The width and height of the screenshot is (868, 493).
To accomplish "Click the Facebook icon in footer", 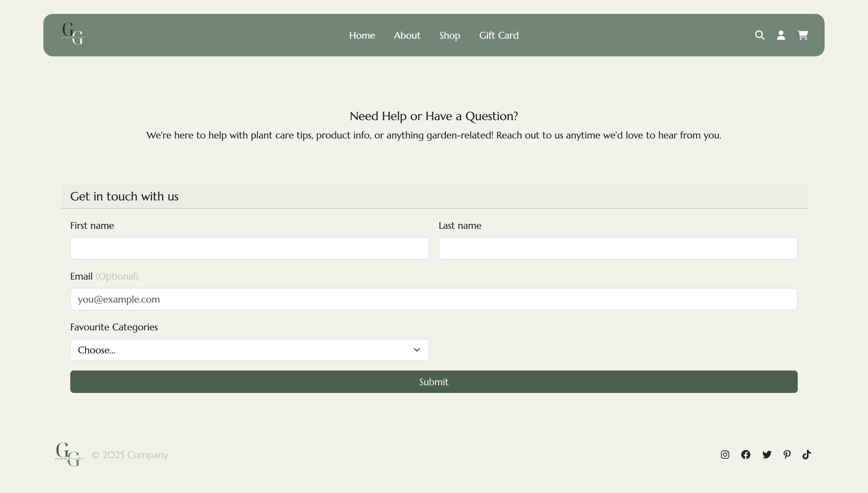I will (745, 454).
